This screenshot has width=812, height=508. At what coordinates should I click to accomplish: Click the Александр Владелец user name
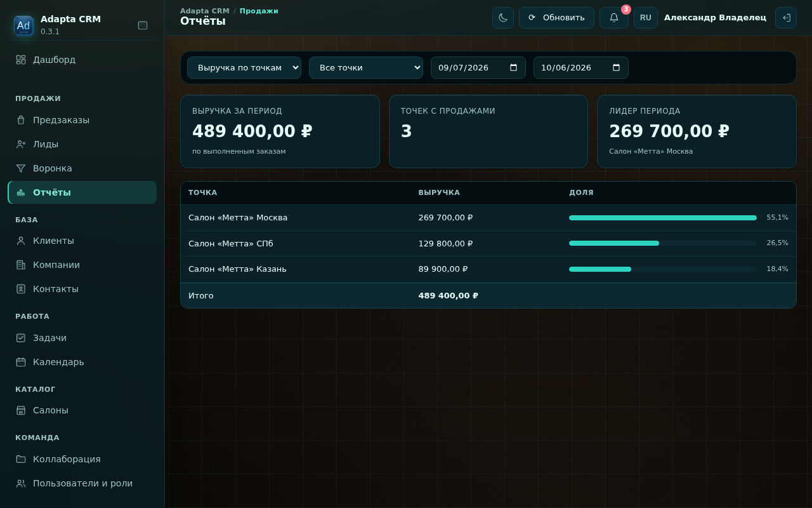(x=715, y=18)
